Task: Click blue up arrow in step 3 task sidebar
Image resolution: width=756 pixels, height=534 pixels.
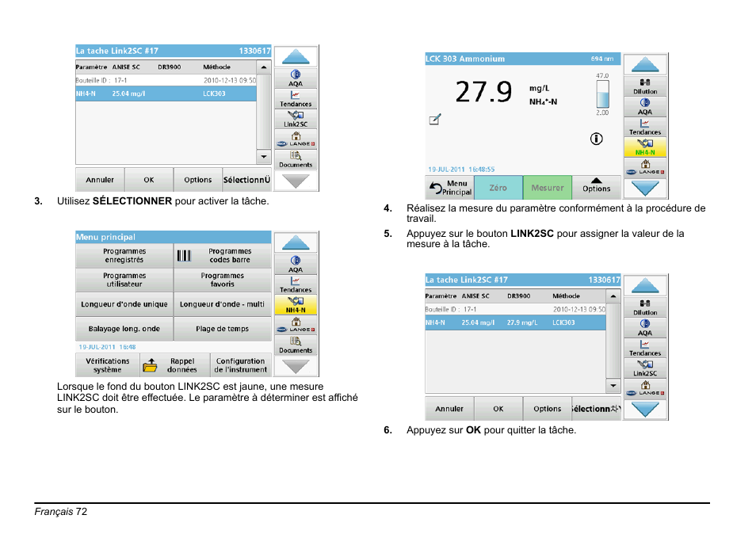Action: [x=296, y=57]
